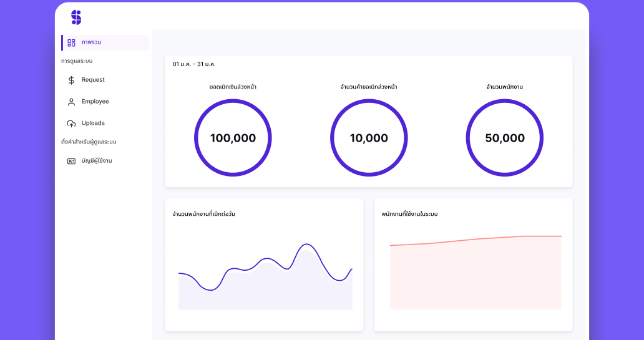Click the 01 ม.ค. - 31 ม.ค. date range
The image size is (644, 340).
[x=194, y=64]
